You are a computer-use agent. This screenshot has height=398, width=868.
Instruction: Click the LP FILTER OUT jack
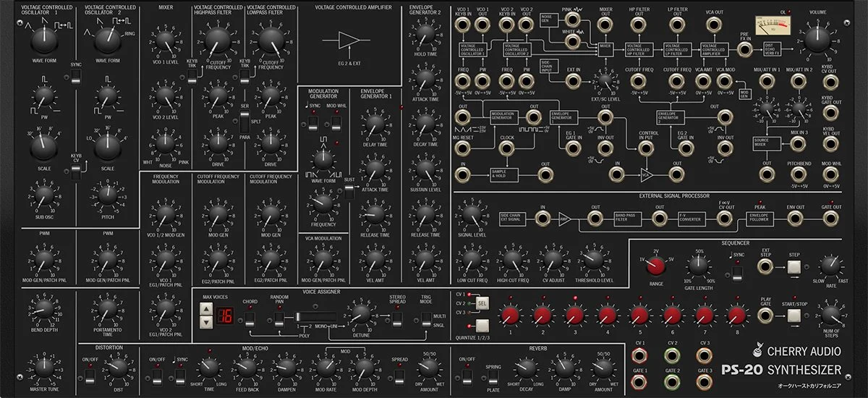678,25
